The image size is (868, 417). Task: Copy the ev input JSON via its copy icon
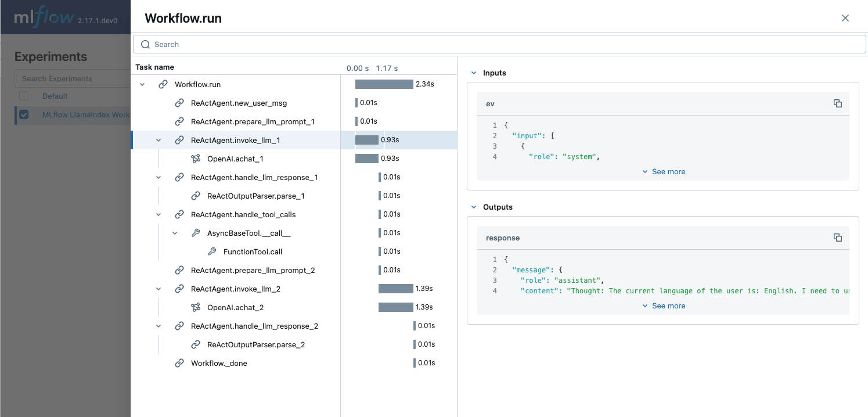pos(838,103)
